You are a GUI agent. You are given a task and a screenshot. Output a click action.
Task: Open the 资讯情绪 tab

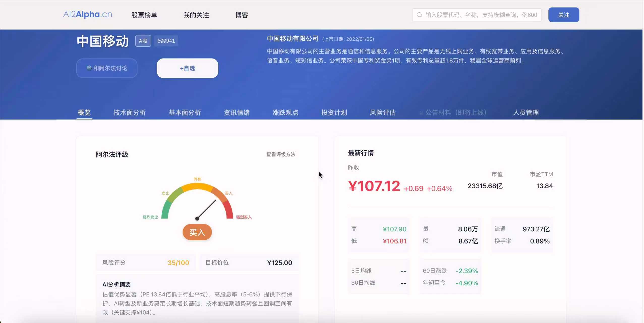[237, 113]
